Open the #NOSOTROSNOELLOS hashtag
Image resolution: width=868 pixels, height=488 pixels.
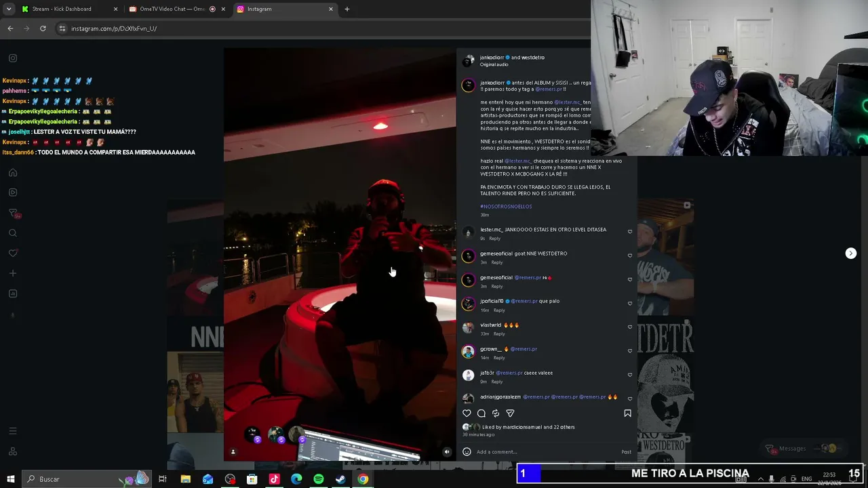[506, 206]
